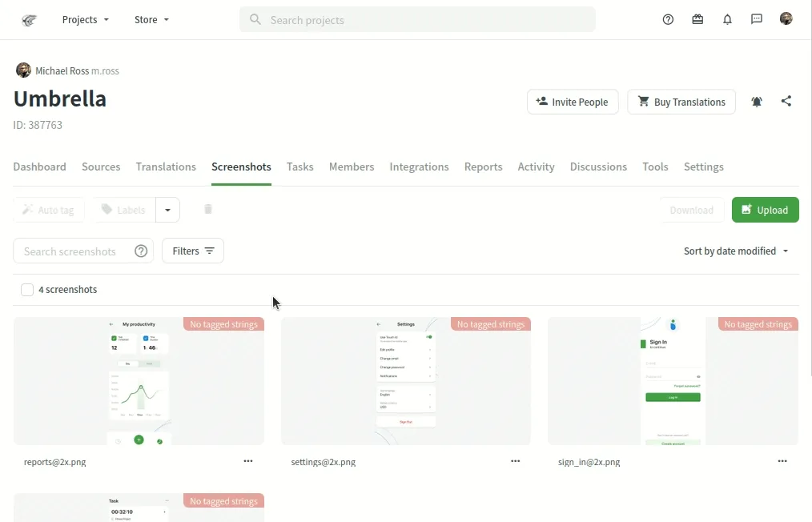Click the share project icon
The height and width of the screenshot is (522, 812).
point(786,102)
